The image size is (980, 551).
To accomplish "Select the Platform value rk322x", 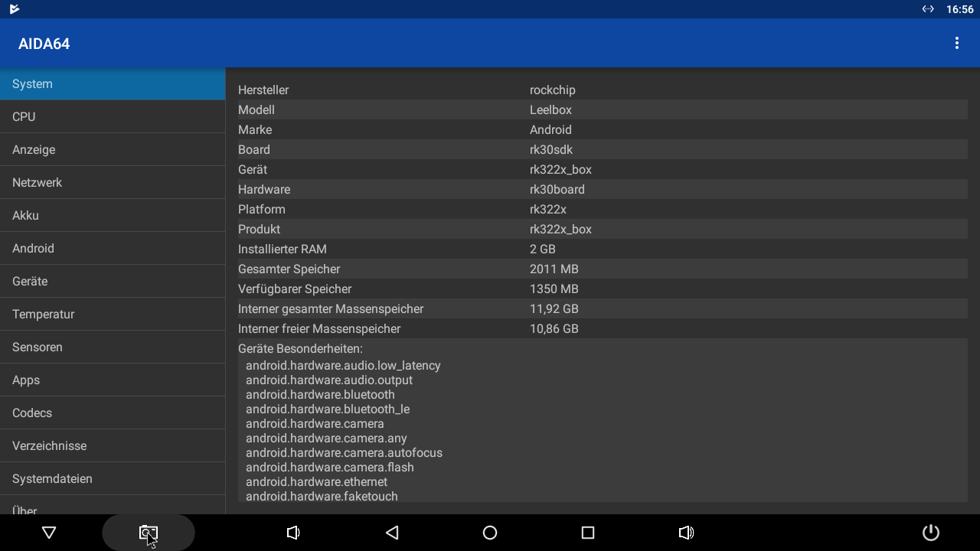I will 548,210.
